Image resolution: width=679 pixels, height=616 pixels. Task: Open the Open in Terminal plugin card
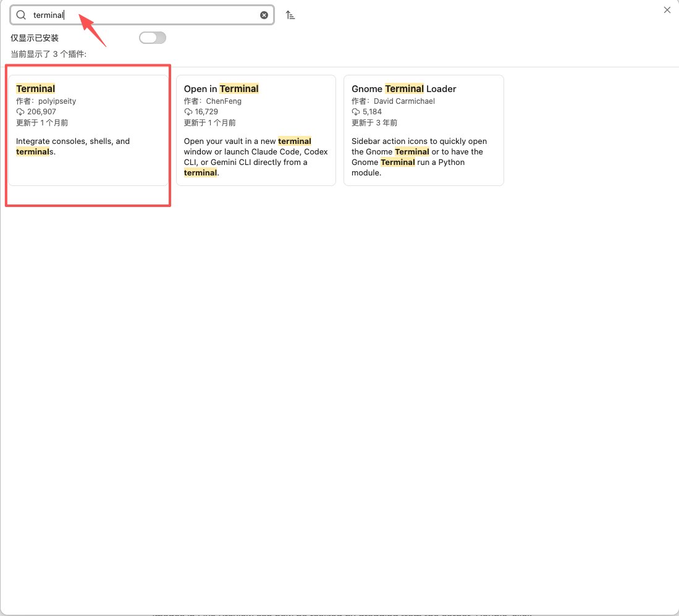click(x=256, y=130)
